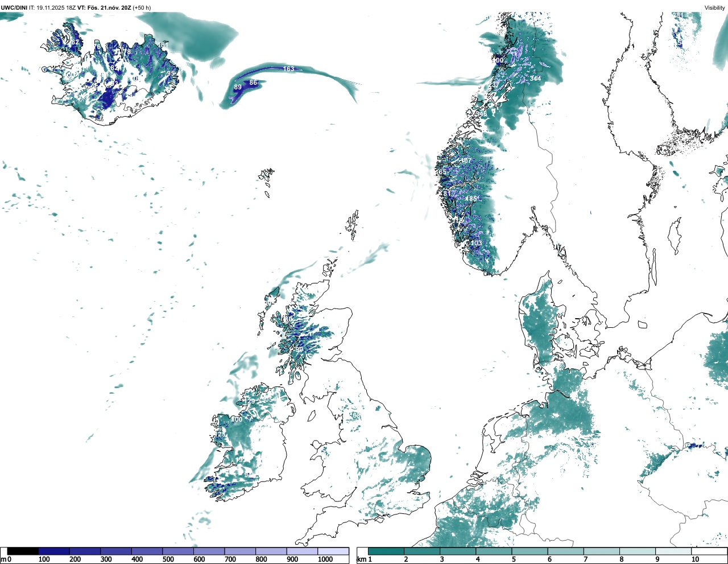Click the 5–6 km legend color segment

pos(530,551)
